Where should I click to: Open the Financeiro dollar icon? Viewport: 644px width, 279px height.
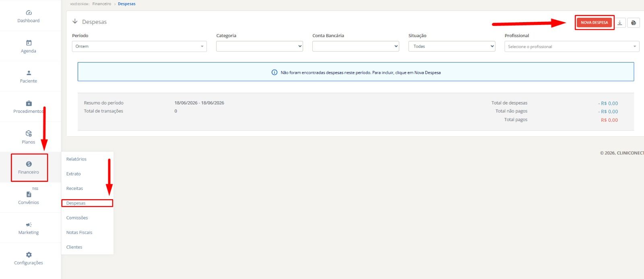tap(29, 164)
